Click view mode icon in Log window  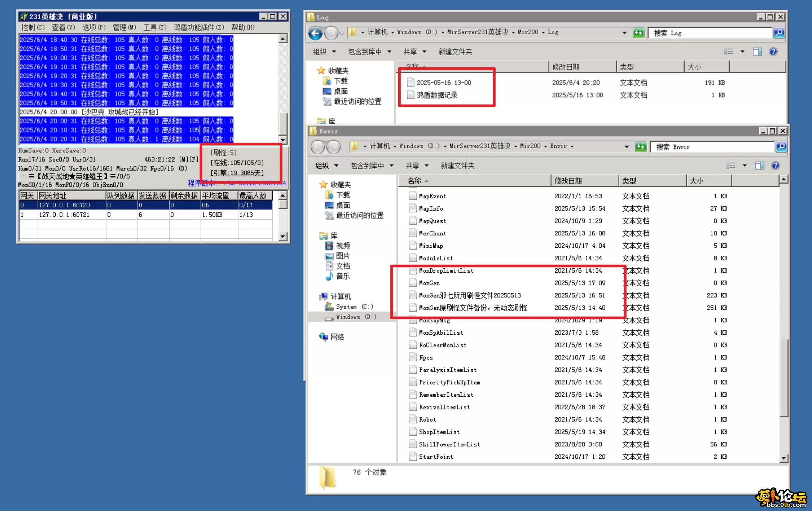[x=729, y=52]
